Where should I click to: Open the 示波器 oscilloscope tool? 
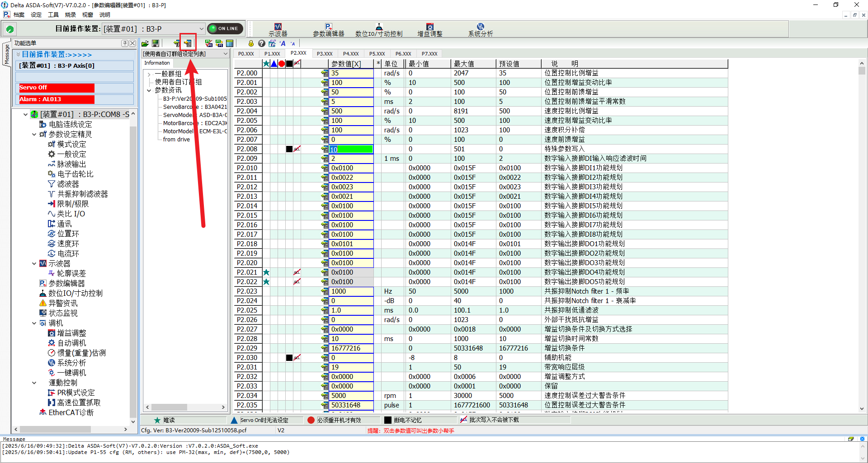(x=278, y=30)
